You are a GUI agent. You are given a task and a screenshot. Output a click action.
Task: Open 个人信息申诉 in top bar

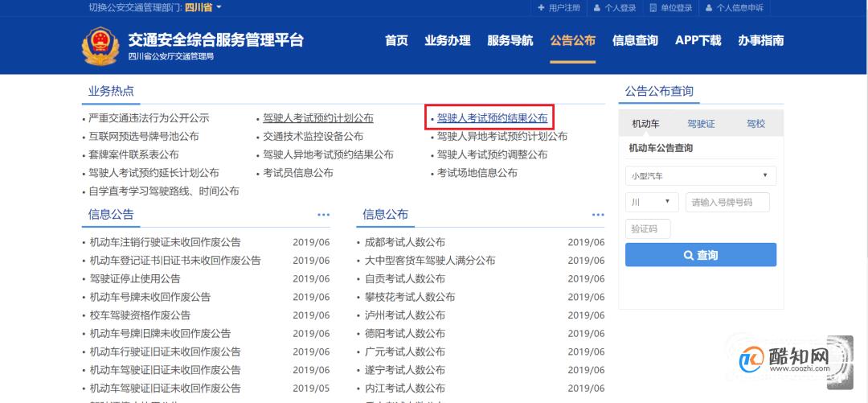coord(734,8)
